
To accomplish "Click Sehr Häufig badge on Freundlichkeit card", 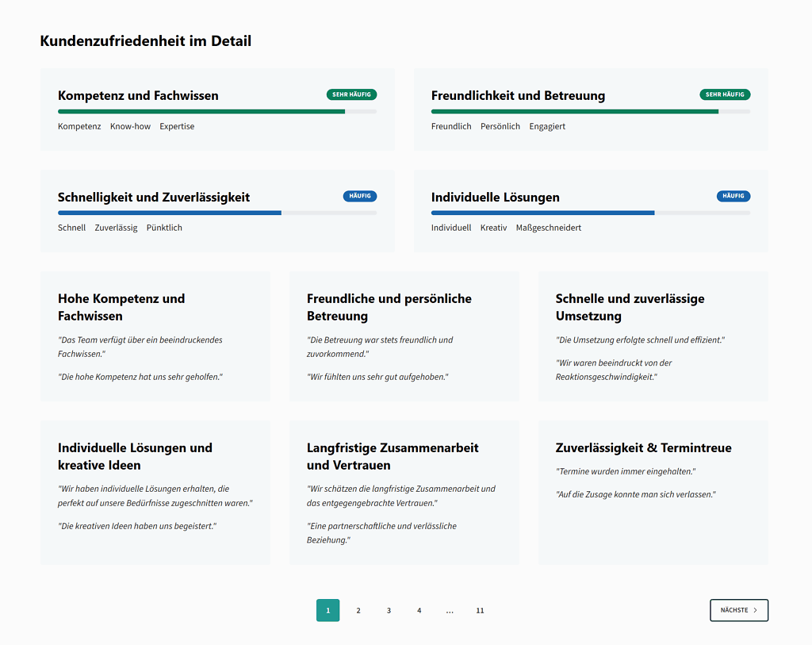I will pyautogui.click(x=725, y=94).
